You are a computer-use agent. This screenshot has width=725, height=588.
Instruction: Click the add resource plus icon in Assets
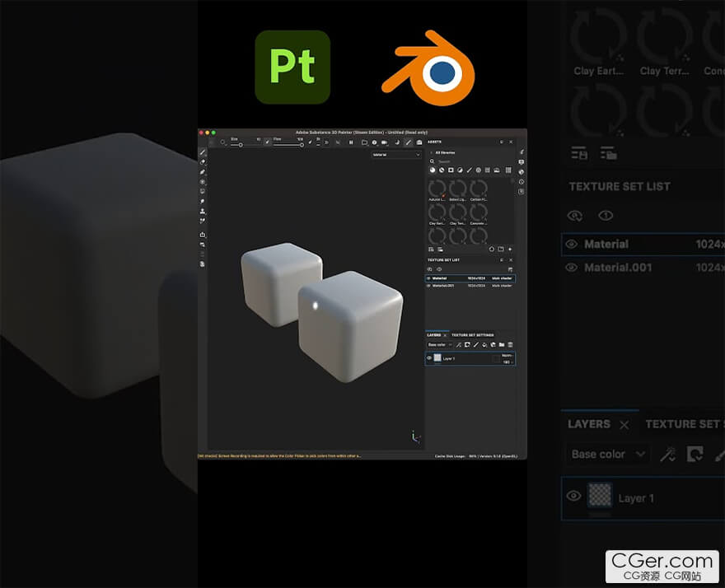(510, 250)
